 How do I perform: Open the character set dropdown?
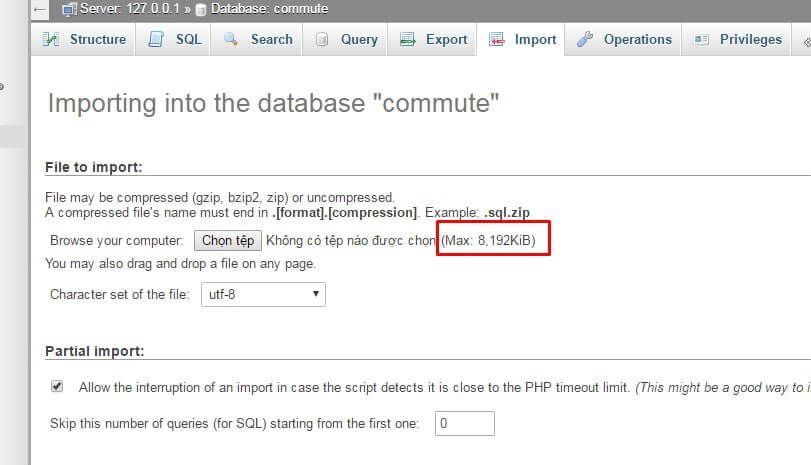pyautogui.click(x=263, y=294)
